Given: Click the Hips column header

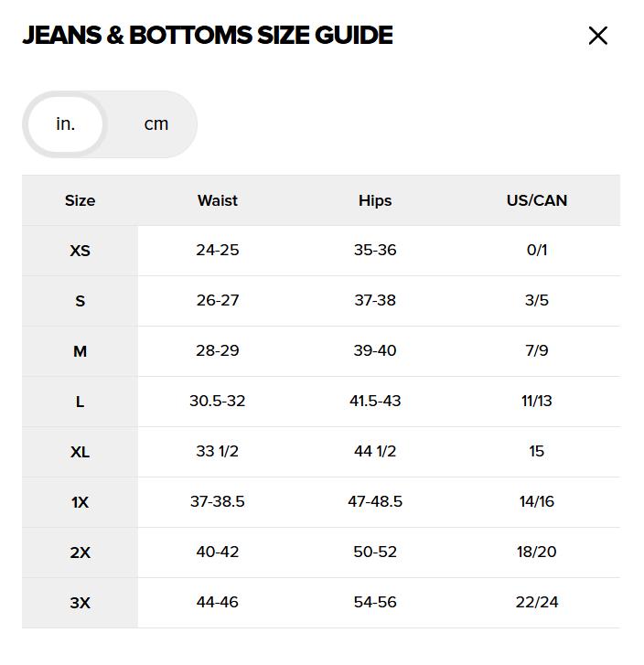Looking at the screenshot, I should pyautogui.click(x=375, y=200).
